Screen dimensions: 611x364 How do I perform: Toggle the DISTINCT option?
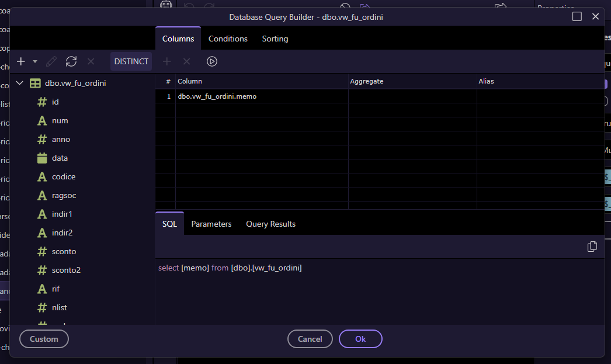(131, 61)
